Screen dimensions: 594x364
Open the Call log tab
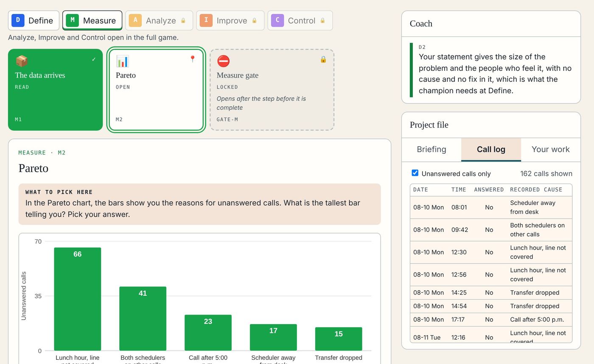pyautogui.click(x=491, y=149)
